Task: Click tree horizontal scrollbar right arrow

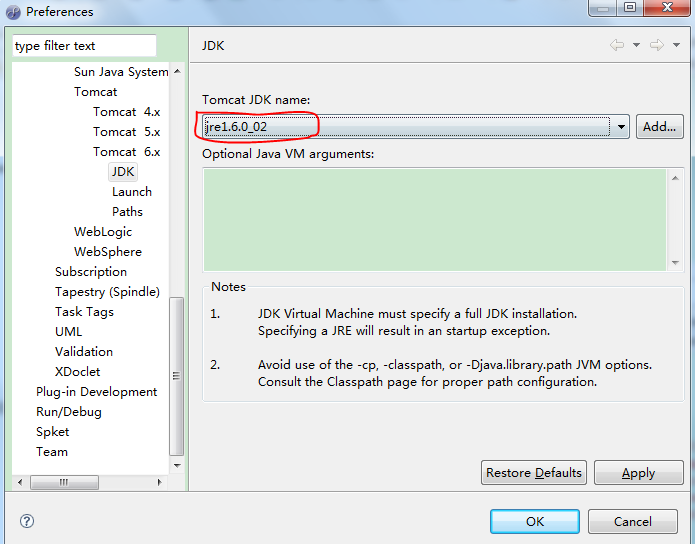Action: pos(160,482)
